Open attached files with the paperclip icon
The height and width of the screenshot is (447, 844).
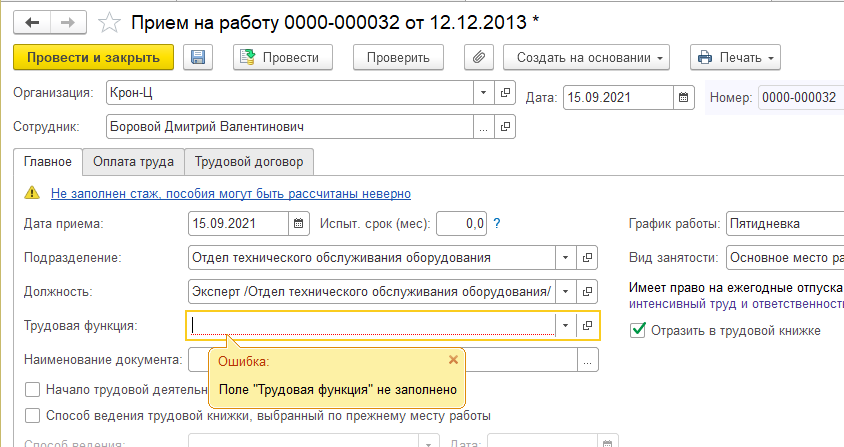479,57
